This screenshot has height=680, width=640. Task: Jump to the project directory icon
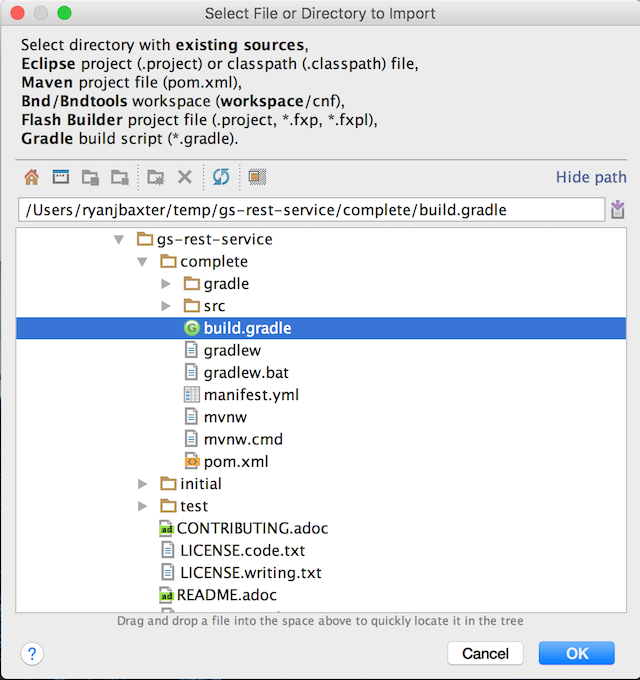90,177
